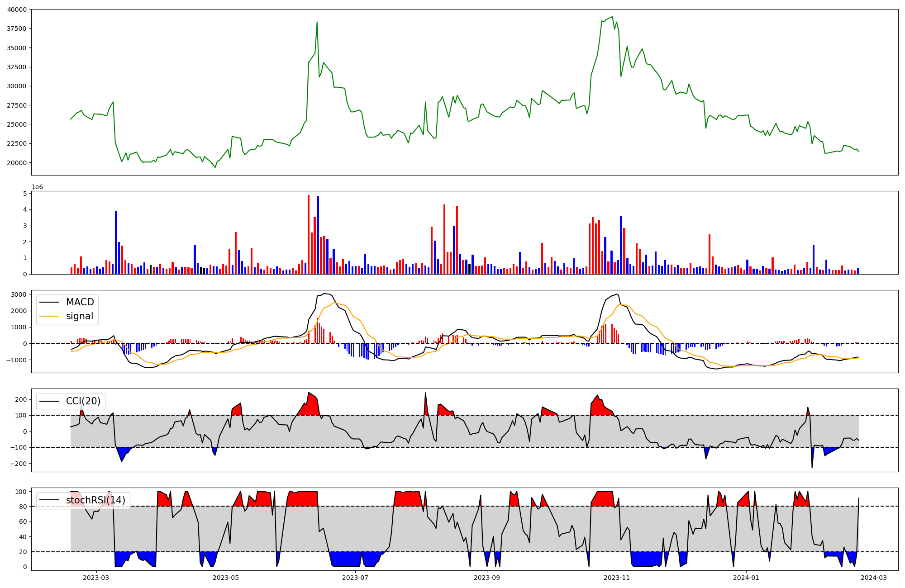Click the 2023-07 x-axis date label

[x=355, y=578]
